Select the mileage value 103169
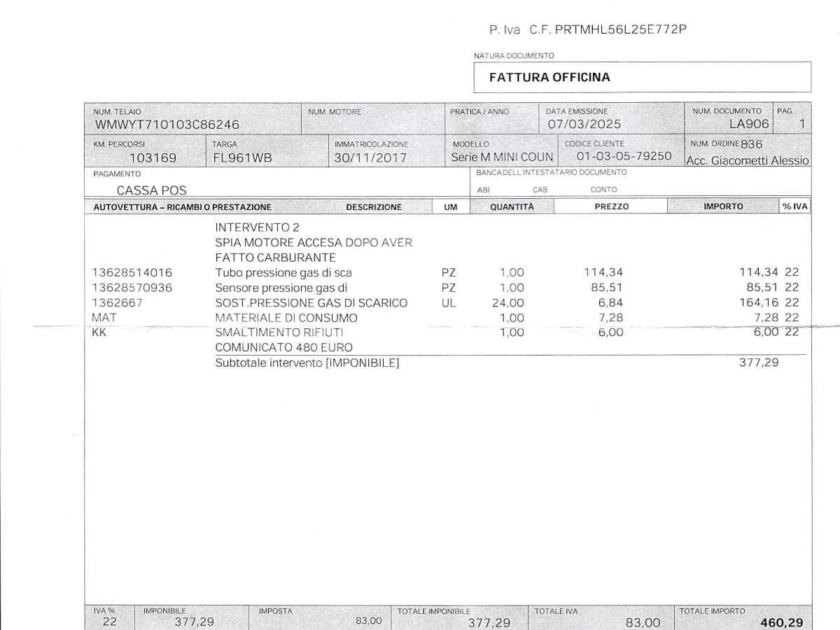Image resolution: width=840 pixels, height=630 pixels. pyautogui.click(x=153, y=157)
